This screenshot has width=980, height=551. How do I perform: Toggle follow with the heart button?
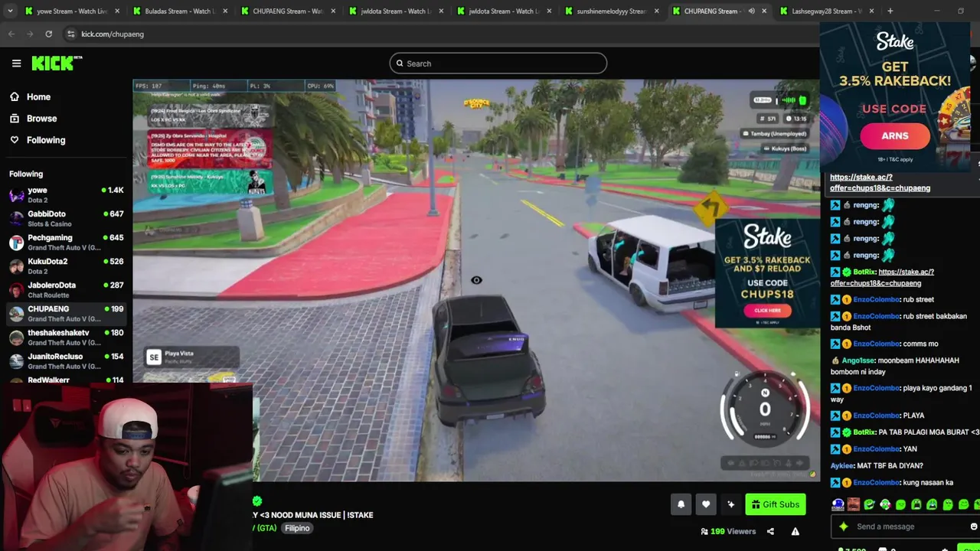pyautogui.click(x=706, y=504)
